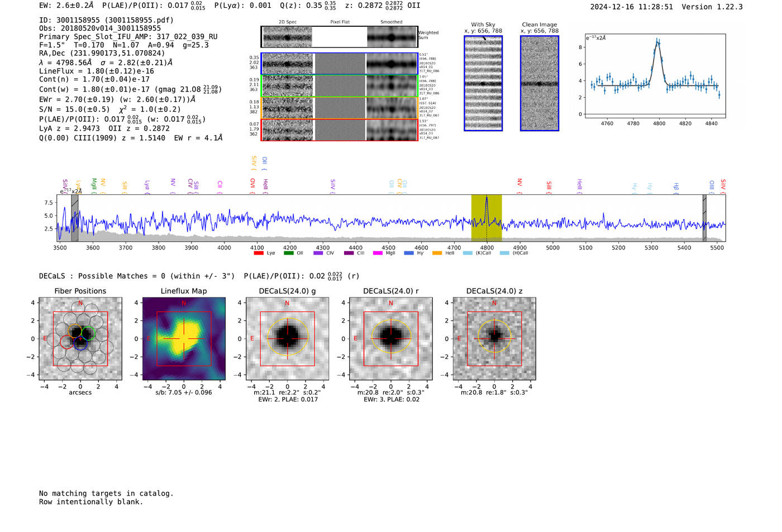Click the Smoothed column header
782x532 pixels.
(x=392, y=22)
